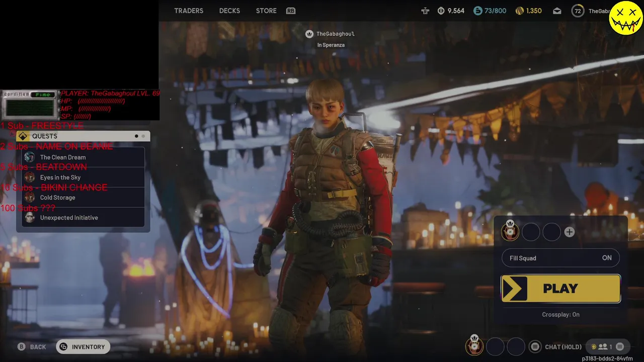Click the TheGabaghoul nameplate above the character

(336, 34)
